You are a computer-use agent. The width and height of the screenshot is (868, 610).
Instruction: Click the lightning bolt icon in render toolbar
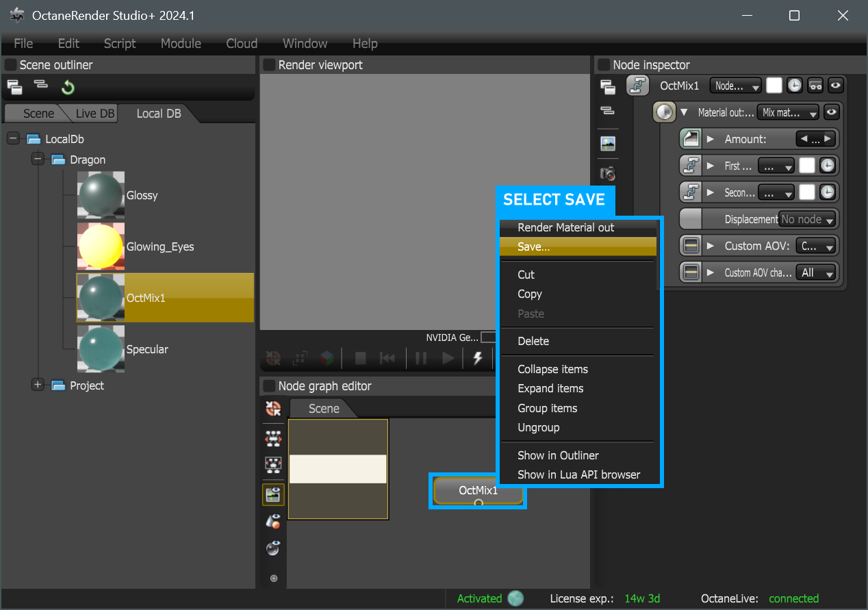coord(478,357)
